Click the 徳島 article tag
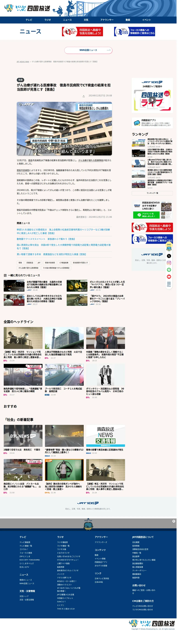The height and width of the screenshot is (644, 187). (x=20, y=263)
